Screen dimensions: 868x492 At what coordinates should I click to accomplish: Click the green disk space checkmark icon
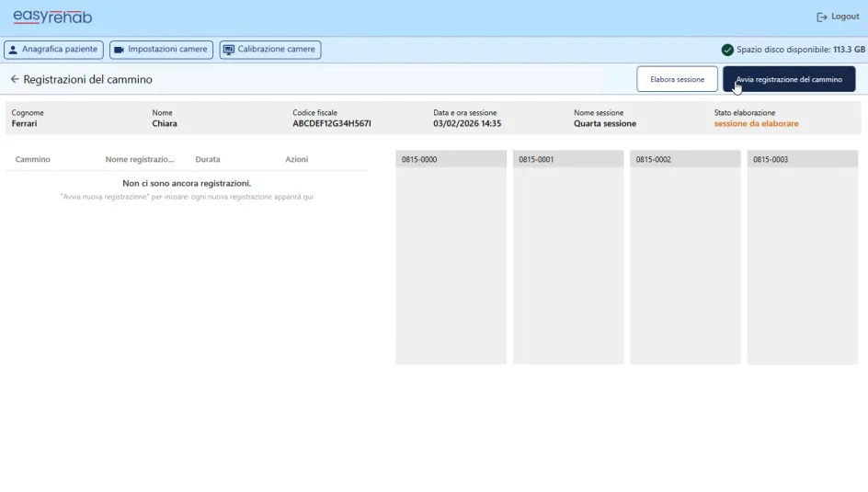coord(727,50)
